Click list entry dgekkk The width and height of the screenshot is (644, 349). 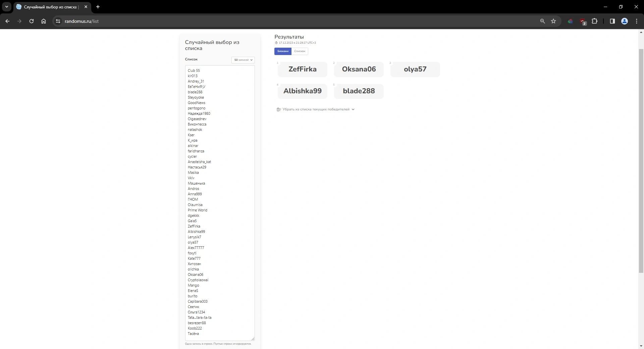pos(194,215)
